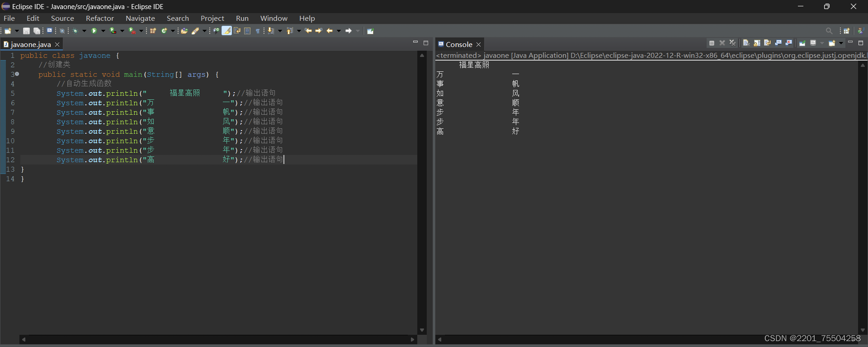Start Coverage run icon
The height and width of the screenshot is (347, 868).
pos(113,31)
